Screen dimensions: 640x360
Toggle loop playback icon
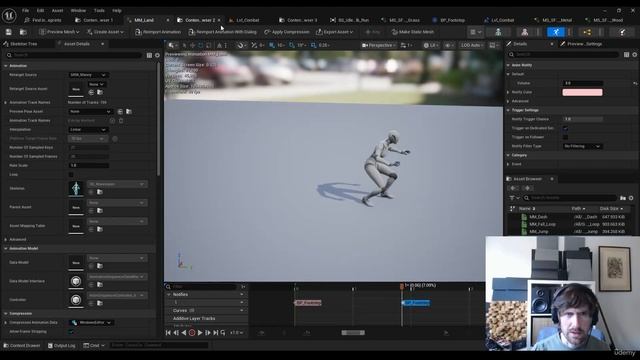(223, 333)
